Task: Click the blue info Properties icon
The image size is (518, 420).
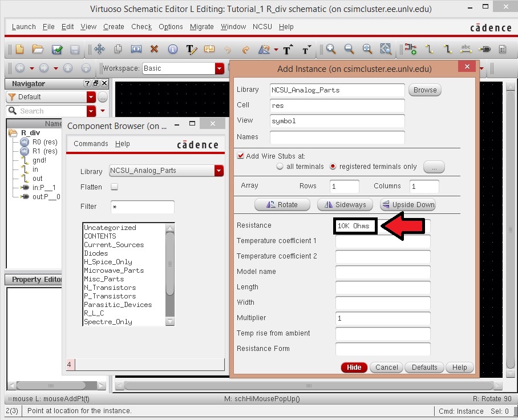Action: 172,50
